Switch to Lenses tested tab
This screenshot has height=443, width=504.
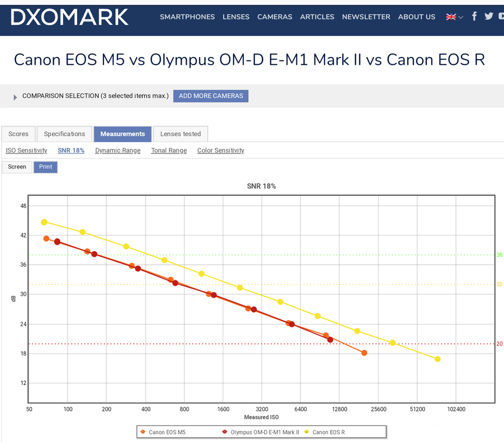[181, 134]
